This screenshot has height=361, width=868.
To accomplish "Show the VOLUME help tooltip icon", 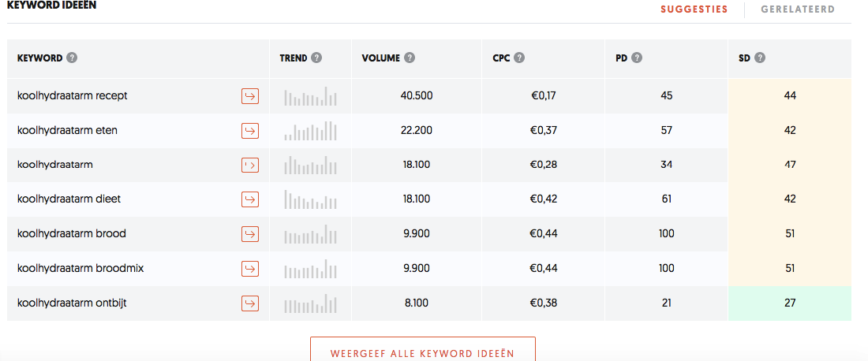I will click(409, 58).
